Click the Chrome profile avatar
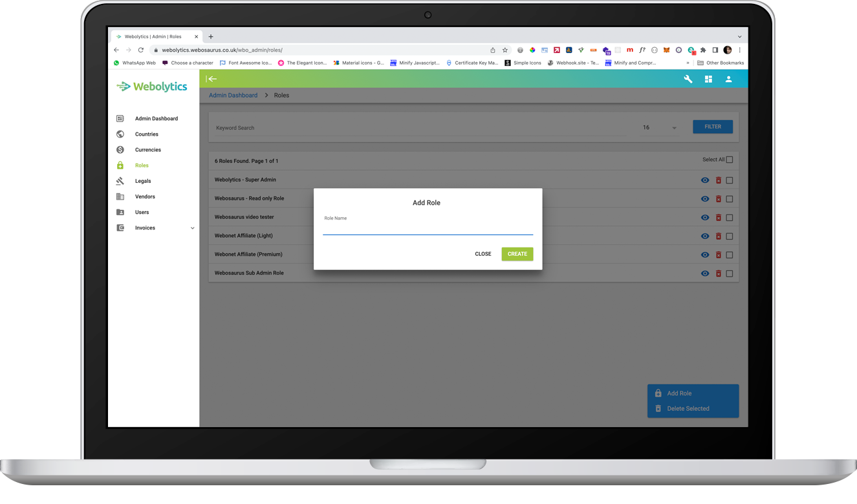This screenshot has height=504, width=857. tap(728, 50)
